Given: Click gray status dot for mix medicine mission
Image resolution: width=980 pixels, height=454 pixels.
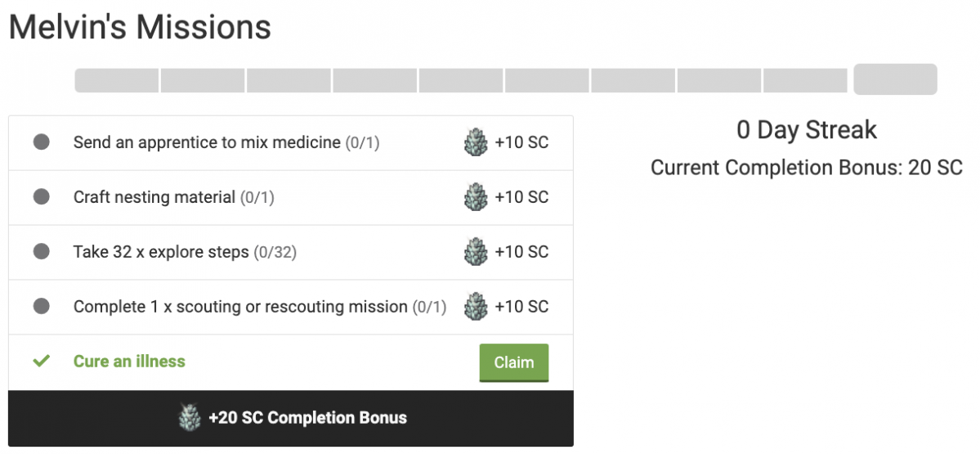Looking at the screenshot, I should click(x=41, y=142).
